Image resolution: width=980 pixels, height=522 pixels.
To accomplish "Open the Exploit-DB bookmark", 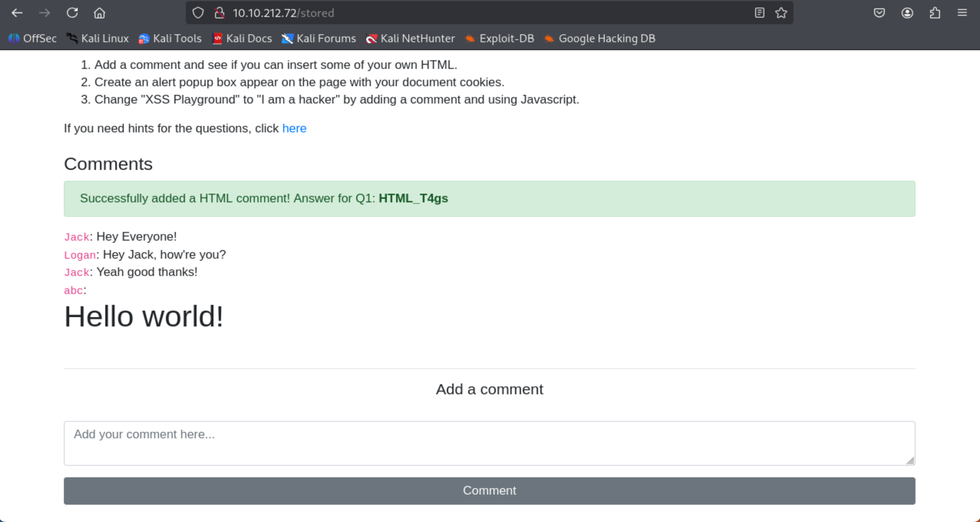I will point(500,39).
